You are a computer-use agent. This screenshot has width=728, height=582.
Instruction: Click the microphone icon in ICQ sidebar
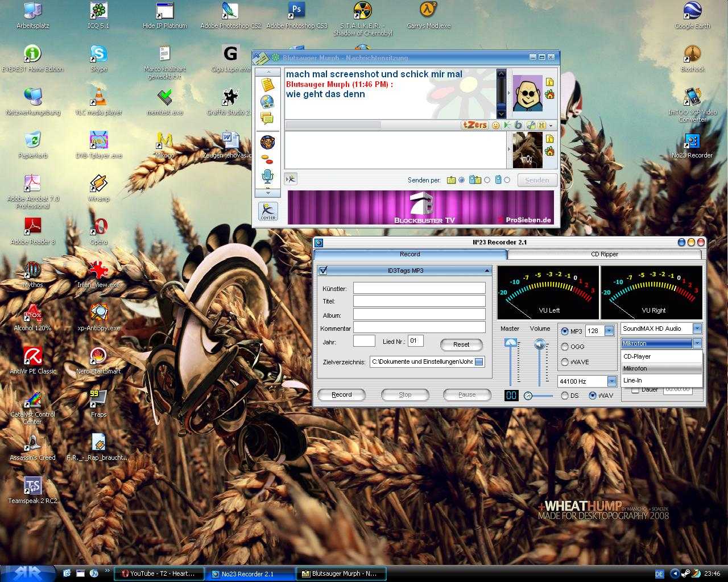coord(267,176)
